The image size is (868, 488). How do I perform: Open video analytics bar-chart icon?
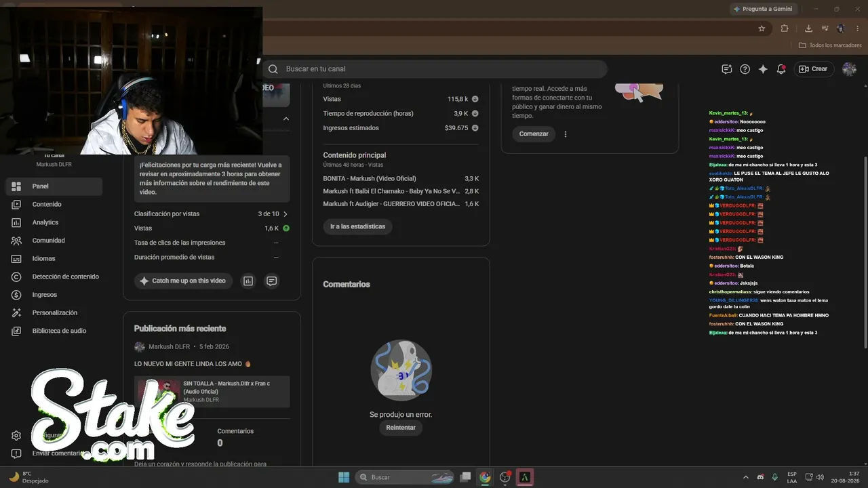[x=248, y=281]
